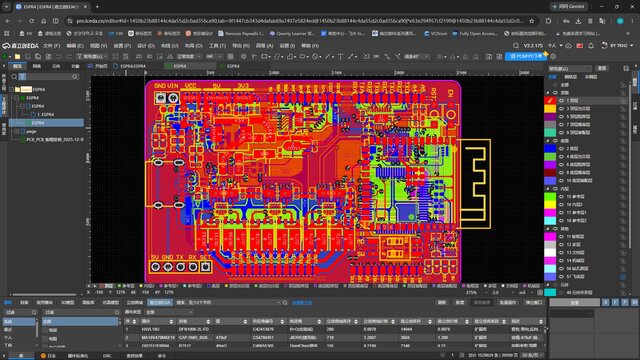The height and width of the screenshot is (360, 640).
Task: Click the teardrop/measure icon left of the angle dropdown
Action: pyautogui.click(x=397, y=57)
